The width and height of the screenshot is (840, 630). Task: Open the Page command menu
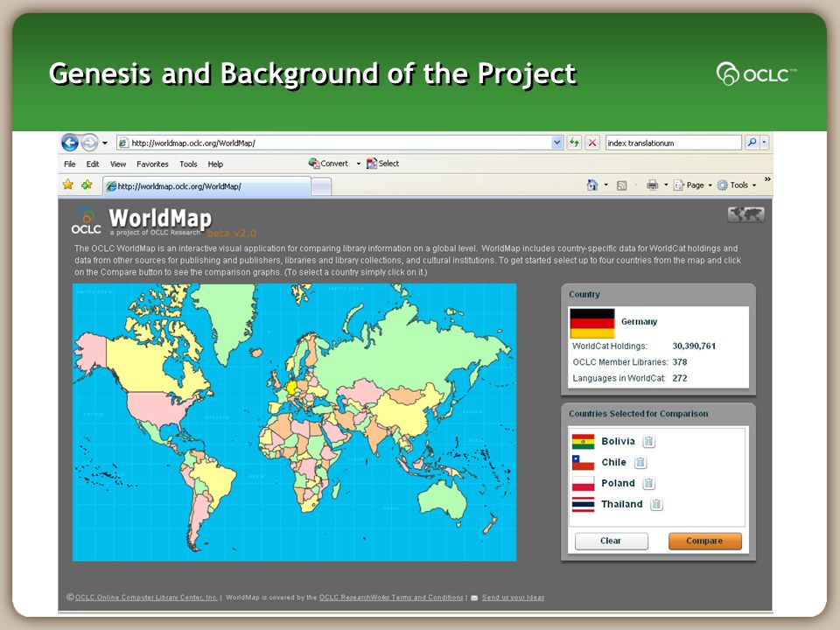[693, 185]
